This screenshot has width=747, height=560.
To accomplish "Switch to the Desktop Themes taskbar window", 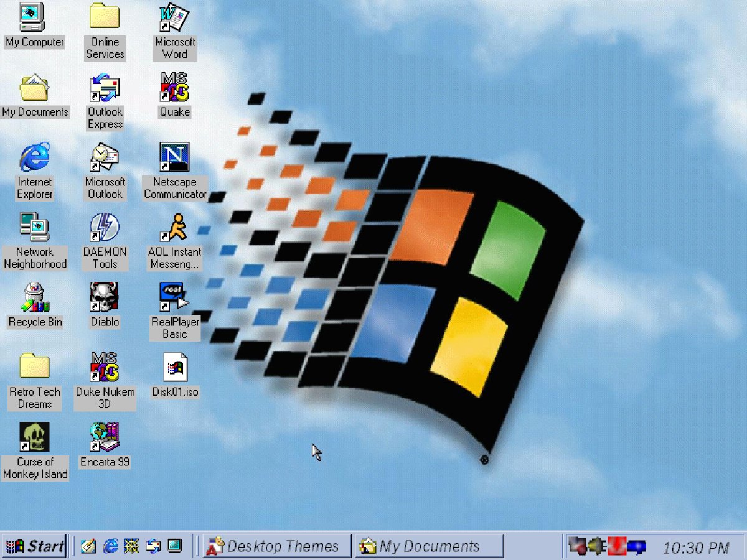I will click(277, 546).
